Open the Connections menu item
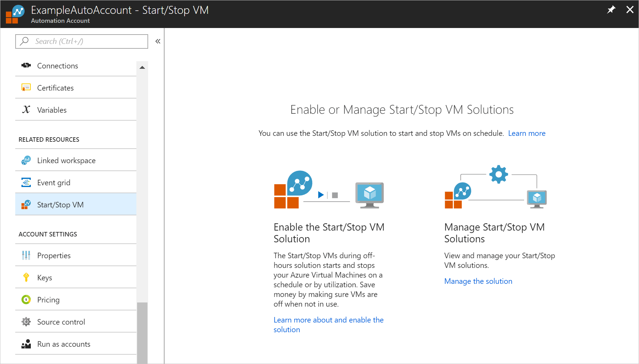 pos(76,66)
